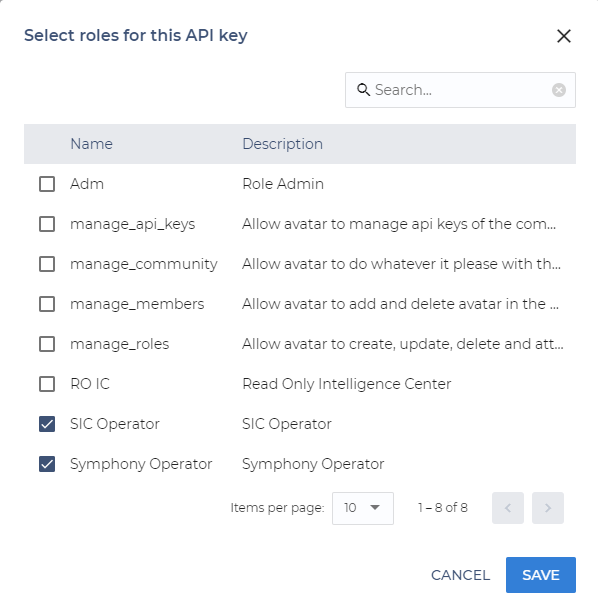Image resolution: width=598 pixels, height=610 pixels.
Task: Check the manage_api_keys role
Action: coord(47,224)
